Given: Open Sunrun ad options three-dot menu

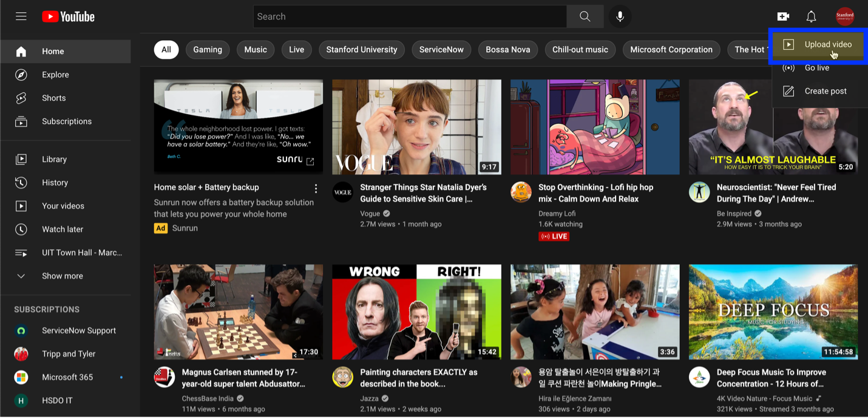Looking at the screenshot, I should tap(316, 188).
